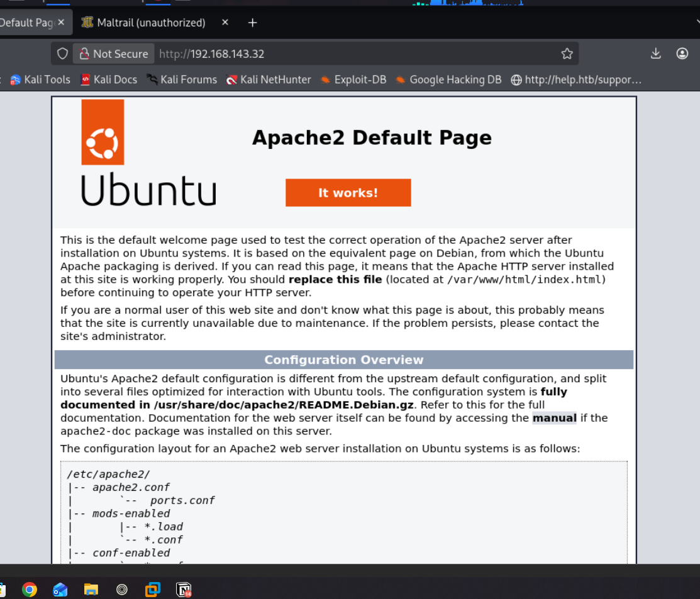This screenshot has width=700, height=599.
Task: Close the Apache Default Page tab
Action: click(61, 23)
